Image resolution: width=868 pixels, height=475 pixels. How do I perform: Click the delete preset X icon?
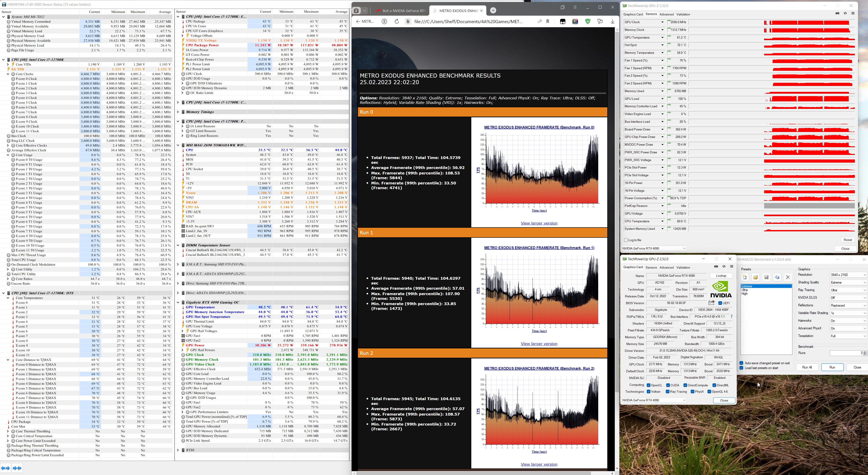(x=788, y=277)
